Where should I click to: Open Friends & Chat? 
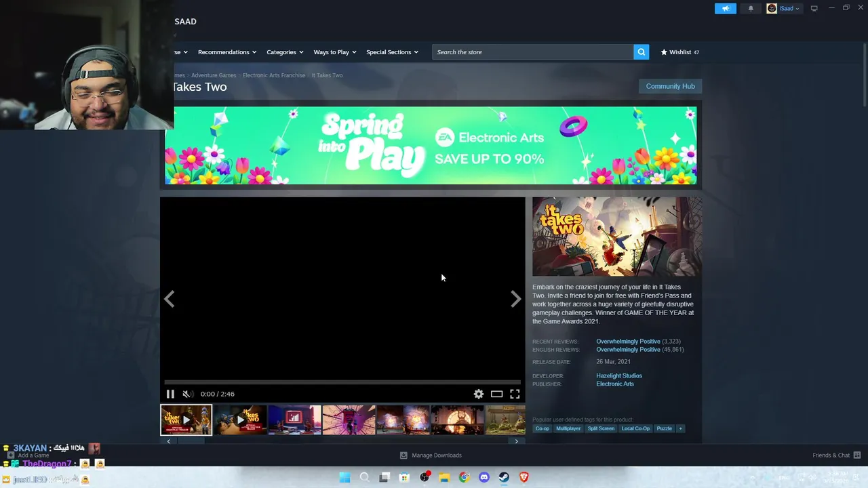coord(836,455)
